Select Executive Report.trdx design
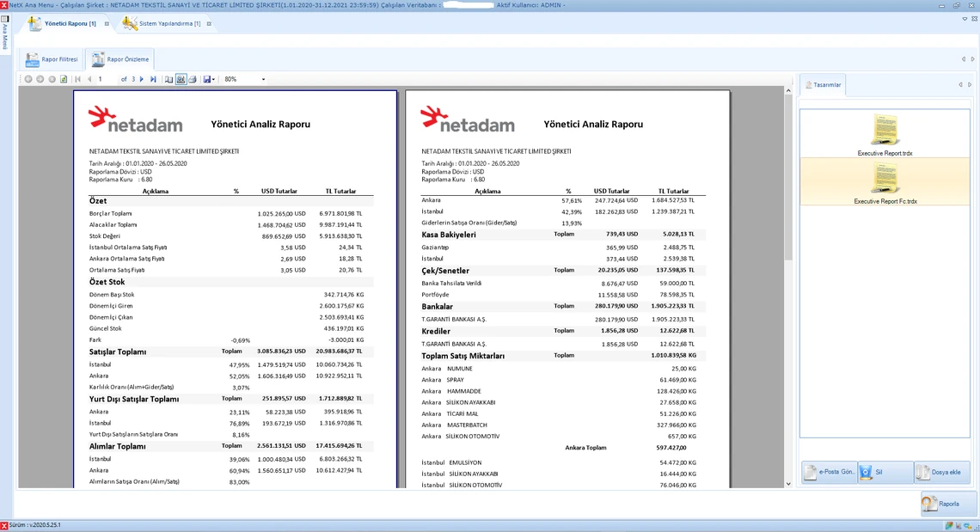The height and width of the screenshot is (532, 980). tap(885, 134)
